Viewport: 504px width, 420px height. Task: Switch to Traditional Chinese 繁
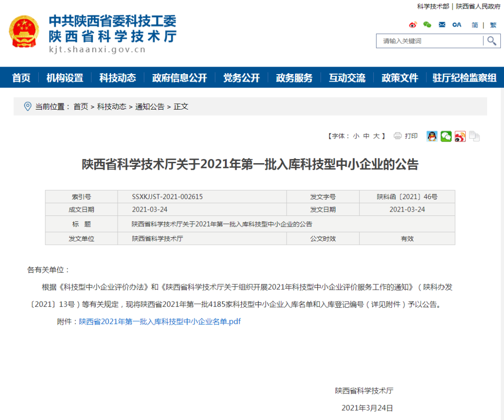493,25
